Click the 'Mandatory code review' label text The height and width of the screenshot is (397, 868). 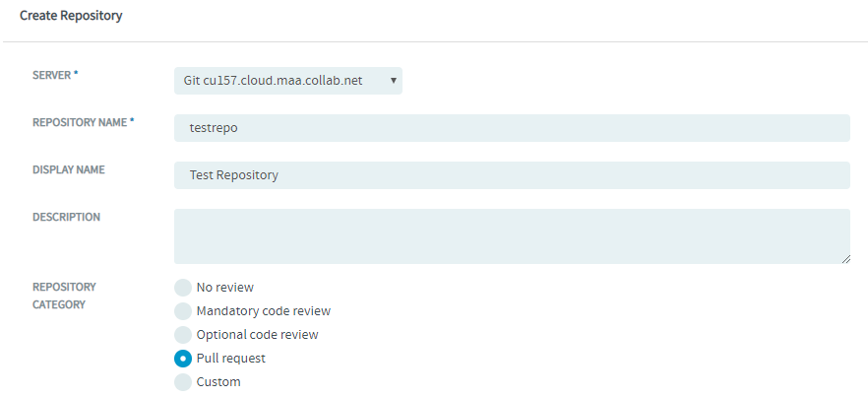pos(264,311)
